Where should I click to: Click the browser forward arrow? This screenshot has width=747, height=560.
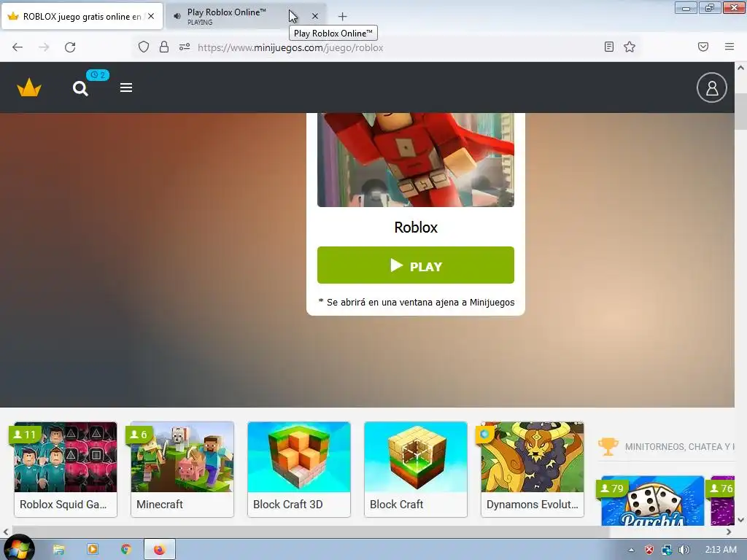(44, 47)
